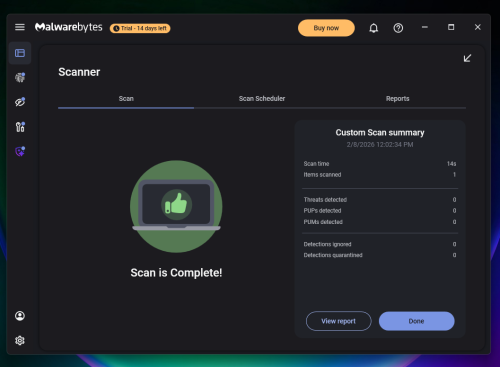
Task: Open the purple shield sidebar icon
Action: 20,151
